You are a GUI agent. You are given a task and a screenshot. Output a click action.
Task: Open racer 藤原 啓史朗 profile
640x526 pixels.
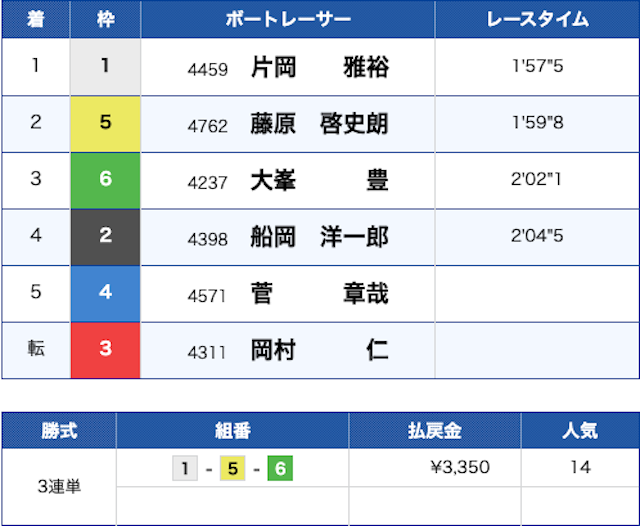click(319, 124)
